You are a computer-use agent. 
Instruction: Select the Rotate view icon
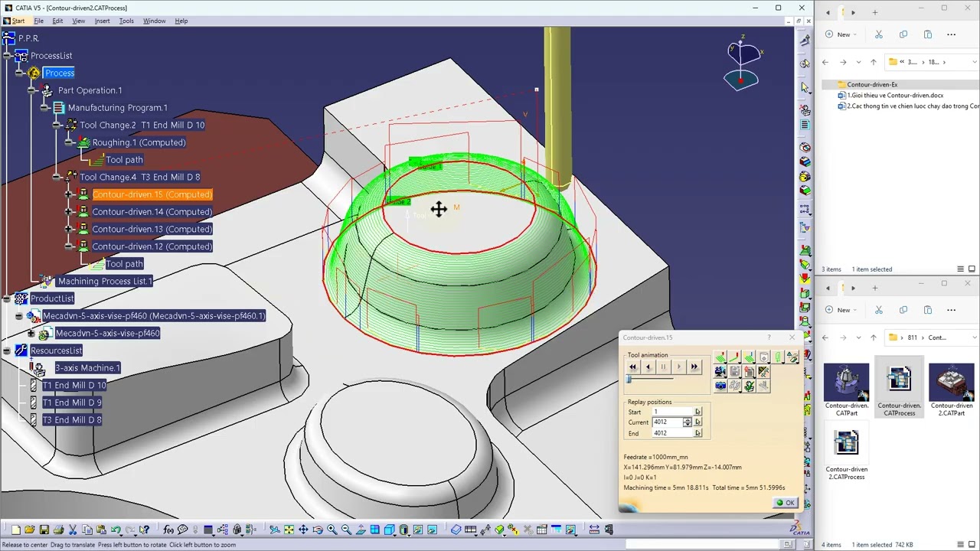click(x=318, y=530)
